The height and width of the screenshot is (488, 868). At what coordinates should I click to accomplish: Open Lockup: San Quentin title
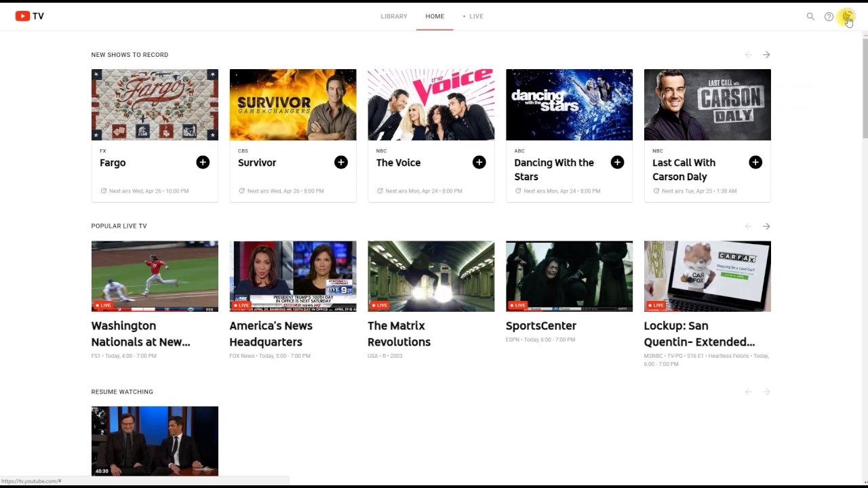tap(699, 333)
